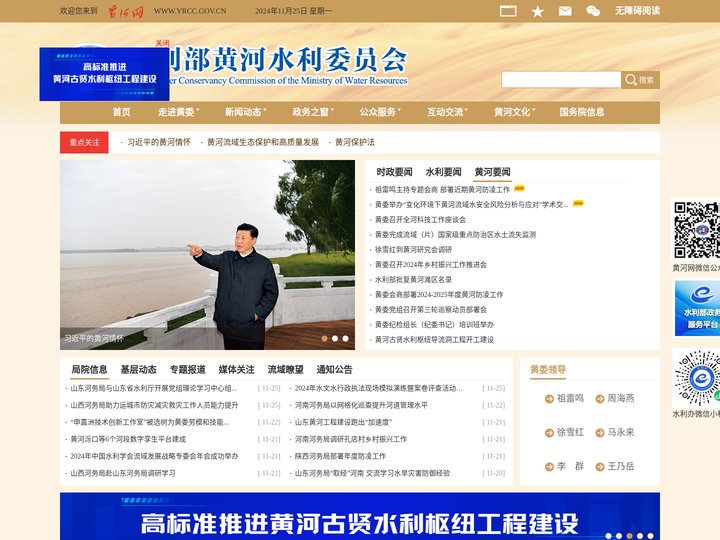Open news 黄委纪检组长（纪委书记）培训班举办

(434, 325)
